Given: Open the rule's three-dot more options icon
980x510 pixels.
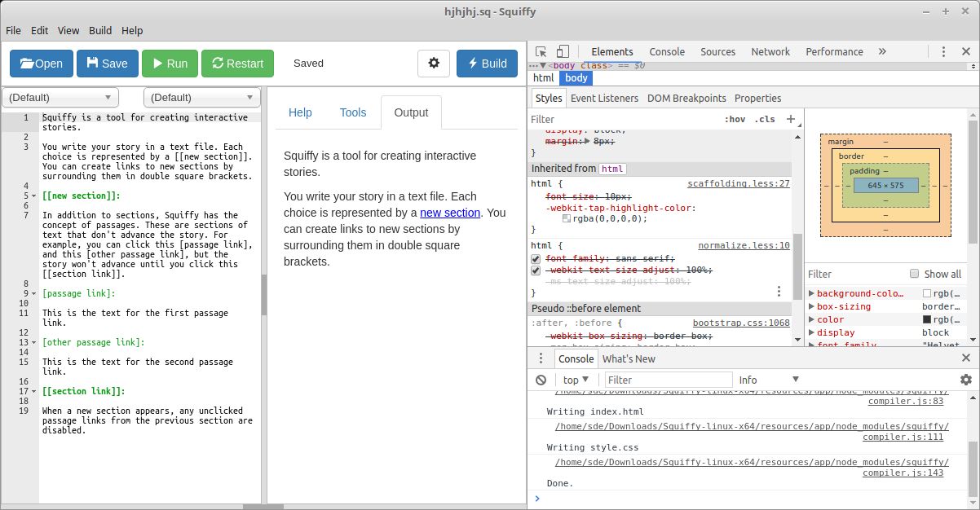Looking at the screenshot, I should coord(779,291).
